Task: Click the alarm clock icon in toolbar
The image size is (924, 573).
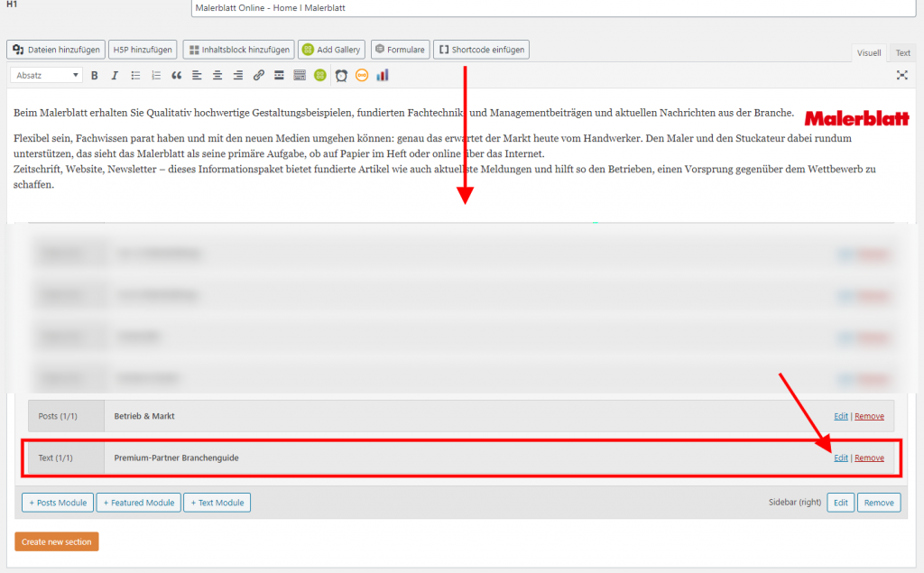Action: coord(341,76)
